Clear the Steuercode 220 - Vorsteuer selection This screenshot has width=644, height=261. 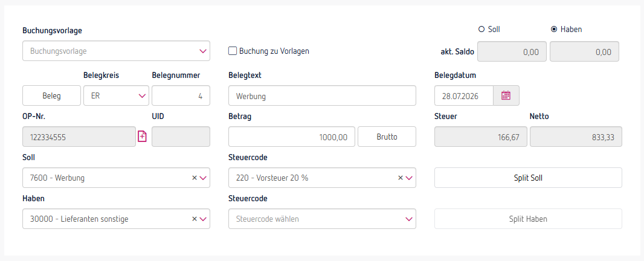pyautogui.click(x=401, y=178)
